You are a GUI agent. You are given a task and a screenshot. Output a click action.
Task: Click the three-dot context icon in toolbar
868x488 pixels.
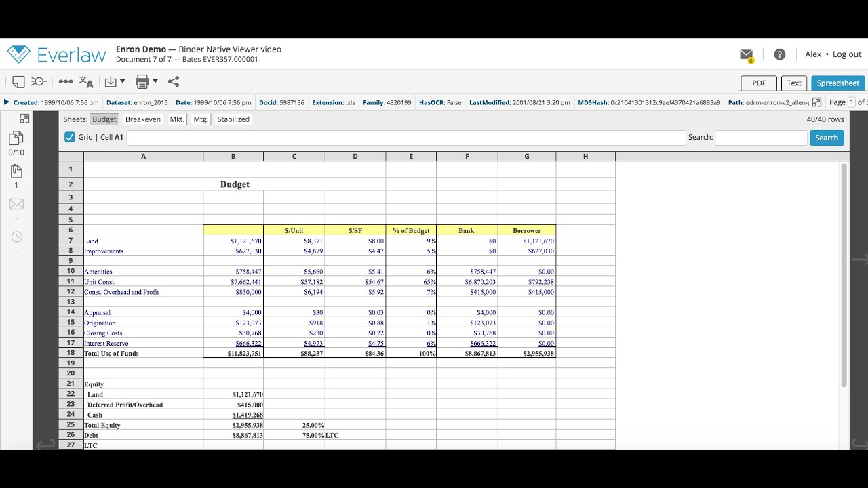tap(65, 81)
